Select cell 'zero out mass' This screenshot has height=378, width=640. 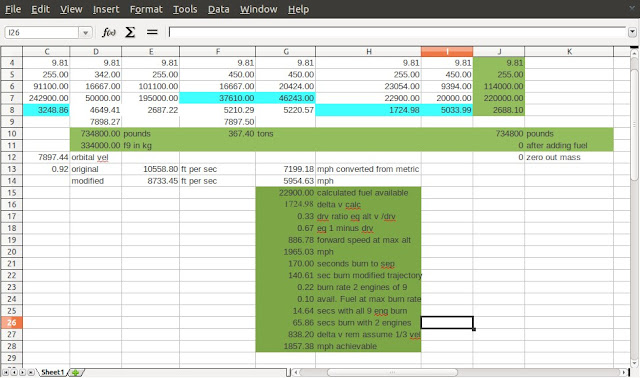(569, 157)
